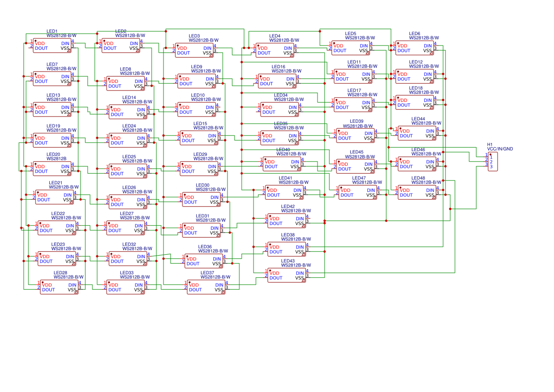The image size is (554, 392).
Task: Click the LED10 designator label
Action: pos(198,95)
